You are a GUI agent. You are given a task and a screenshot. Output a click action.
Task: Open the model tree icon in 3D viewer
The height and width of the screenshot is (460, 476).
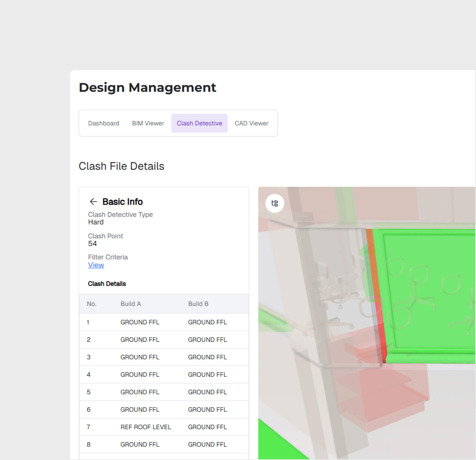point(275,203)
